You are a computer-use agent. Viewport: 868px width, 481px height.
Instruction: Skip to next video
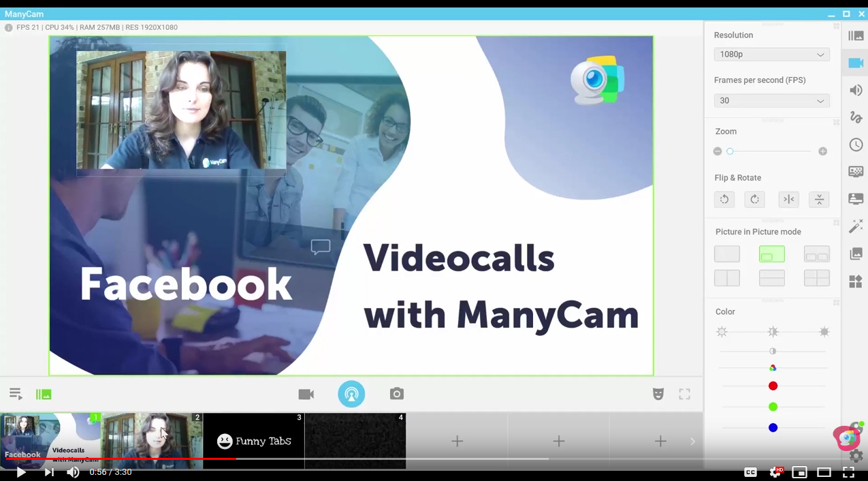pos(49,472)
